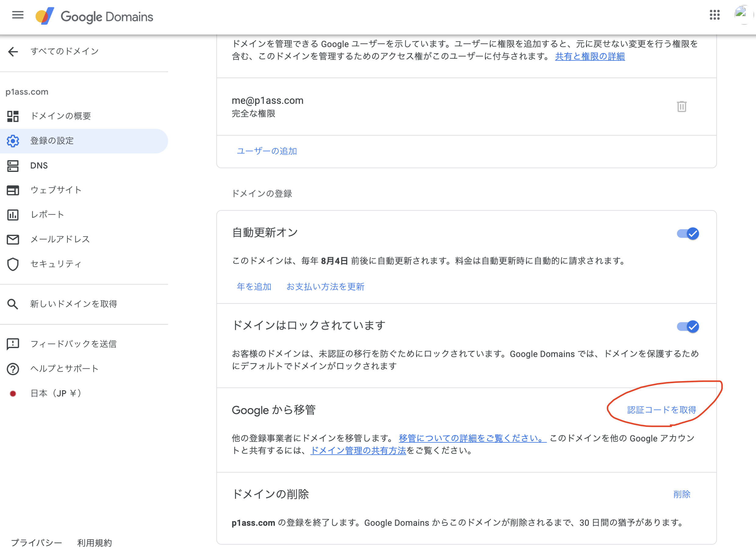756x552 pixels.
Task: Open the hamburger main menu icon
Action: click(x=17, y=15)
